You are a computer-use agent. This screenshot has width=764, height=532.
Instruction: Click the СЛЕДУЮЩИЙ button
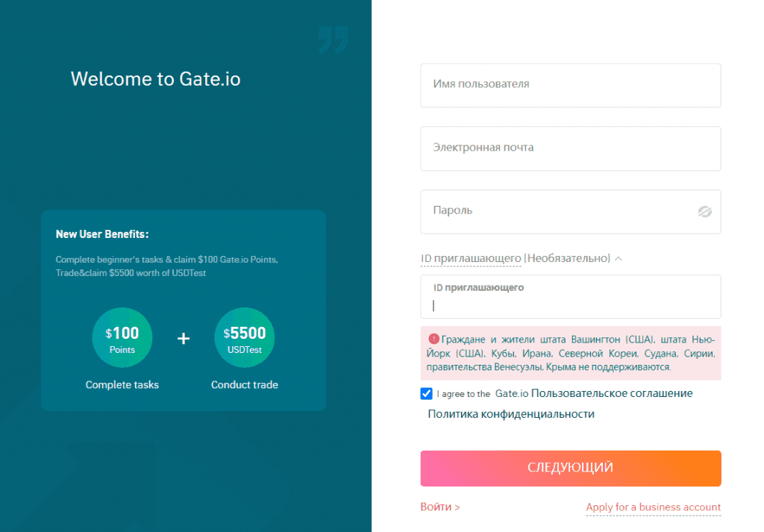point(571,468)
